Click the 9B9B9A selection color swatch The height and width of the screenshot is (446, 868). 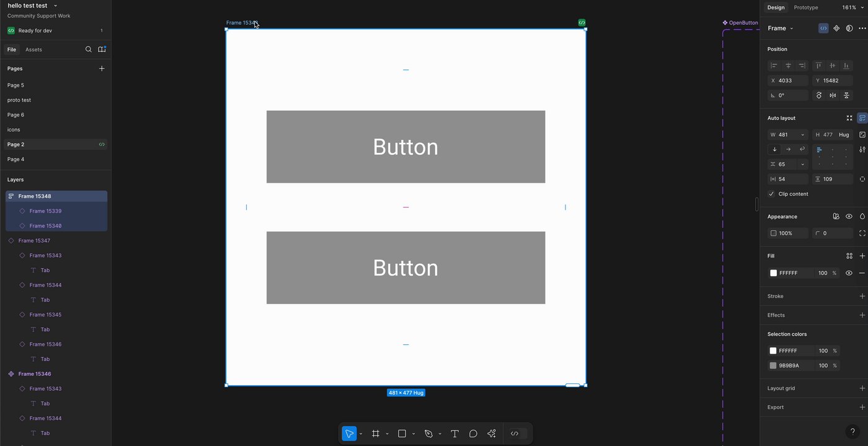773,365
